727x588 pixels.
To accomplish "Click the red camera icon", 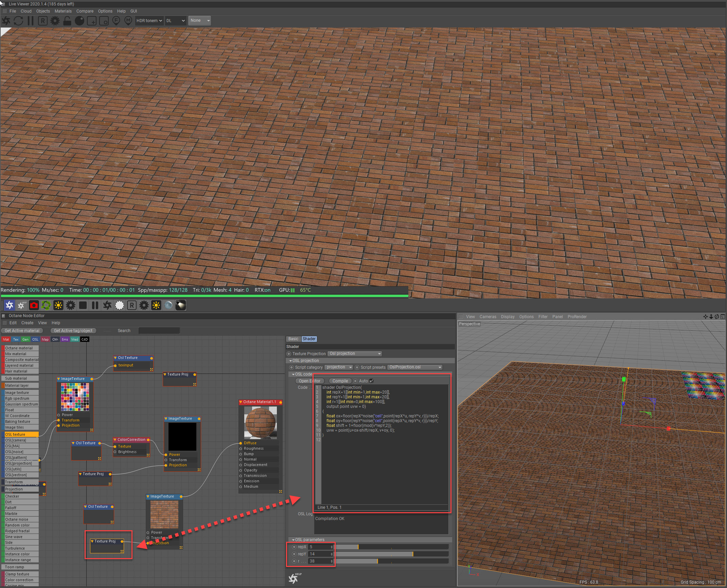I will 34,305.
